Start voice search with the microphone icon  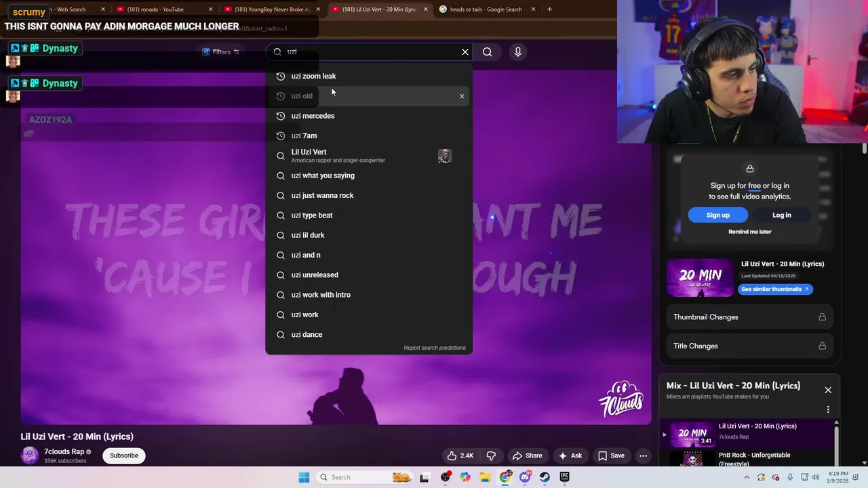[518, 52]
